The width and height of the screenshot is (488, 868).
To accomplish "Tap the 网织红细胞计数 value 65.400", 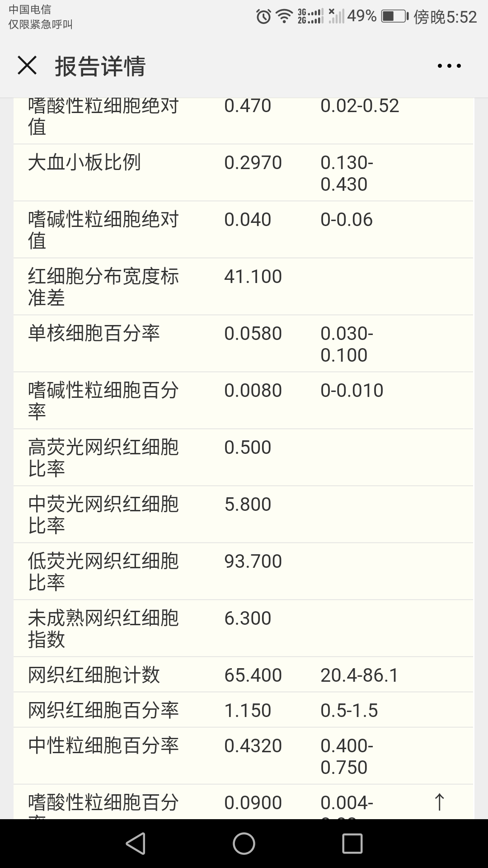I will [253, 675].
